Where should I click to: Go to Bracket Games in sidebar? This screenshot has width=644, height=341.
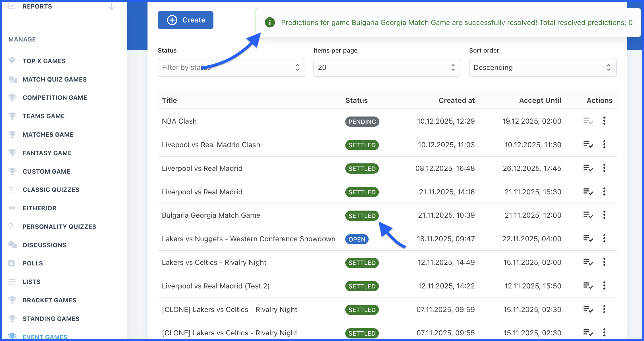point(49,300)
